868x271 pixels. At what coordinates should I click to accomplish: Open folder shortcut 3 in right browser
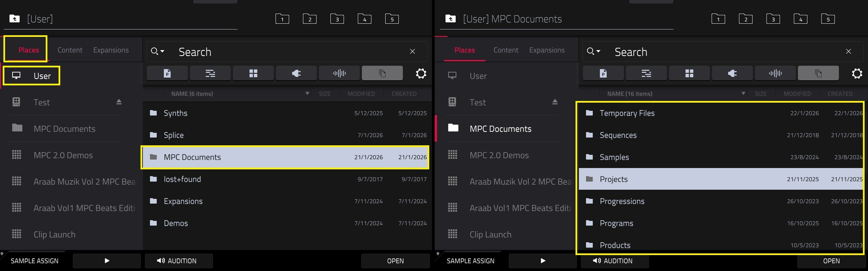click(x=773, y=19)
